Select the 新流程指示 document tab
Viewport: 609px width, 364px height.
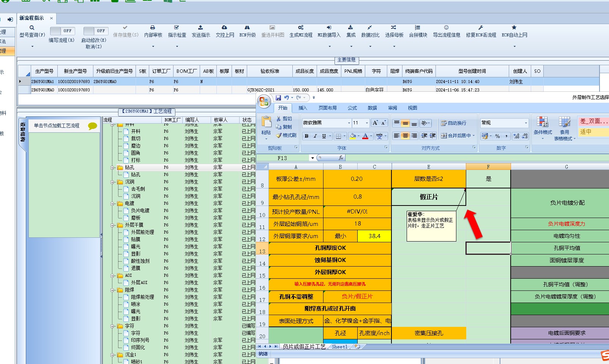pos(32,18)
